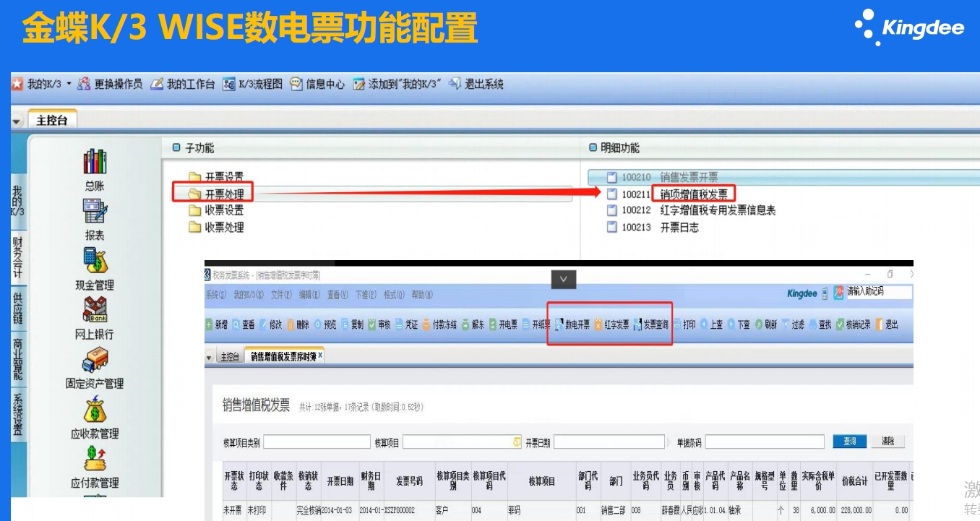Click the 核算项目类别 input field
This screenshot has width=980, height=521.
[x=316, y=442]
